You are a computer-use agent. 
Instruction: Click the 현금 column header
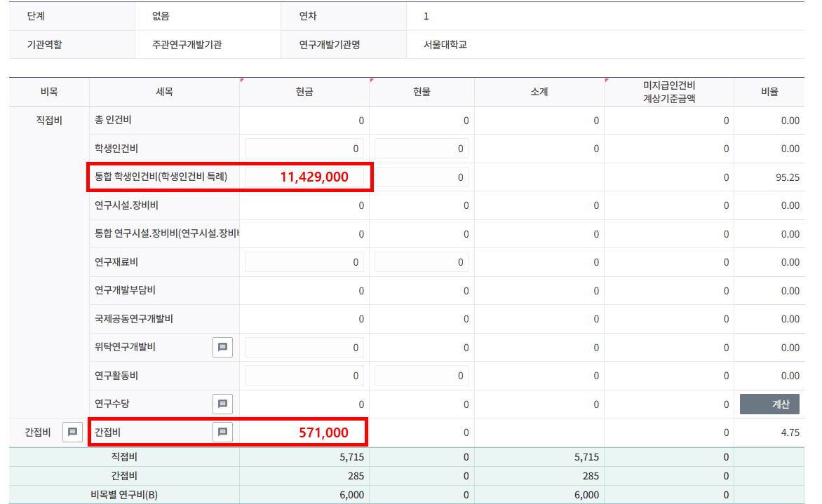[x=304, y=92]
